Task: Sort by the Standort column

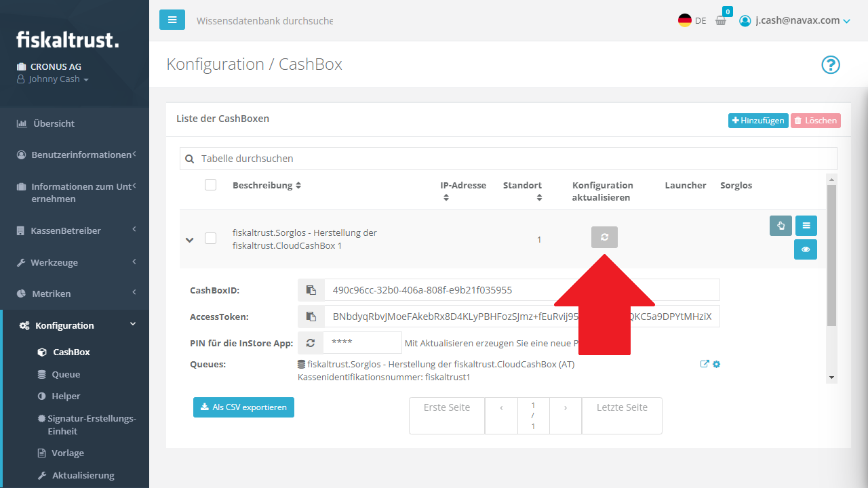Action: [522, 191]
